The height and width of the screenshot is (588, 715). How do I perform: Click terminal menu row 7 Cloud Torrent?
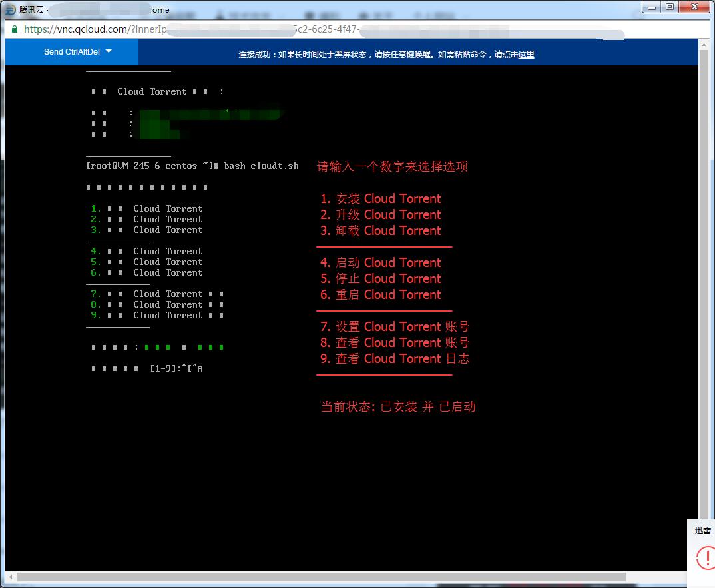pyautogui.click(x=157, y=294)
